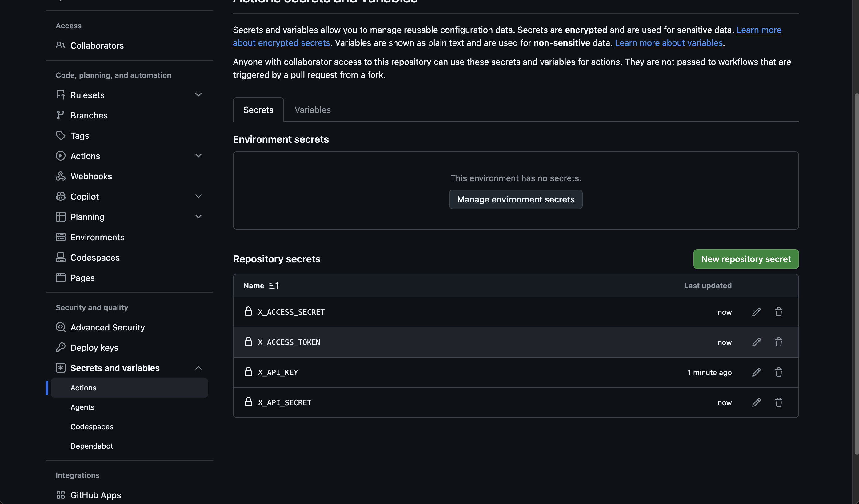This screenshot has width=859, height=504.
Task: Open Webhooks settings
Action: 129,176
